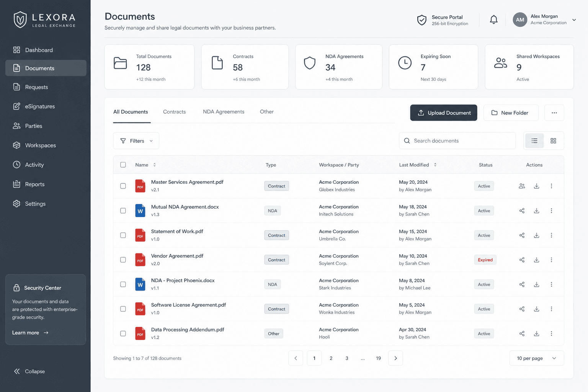The width and height of the screenshot is (588, 392).
Task: Click the Total Documents folder icon
Action: [120, 63]
